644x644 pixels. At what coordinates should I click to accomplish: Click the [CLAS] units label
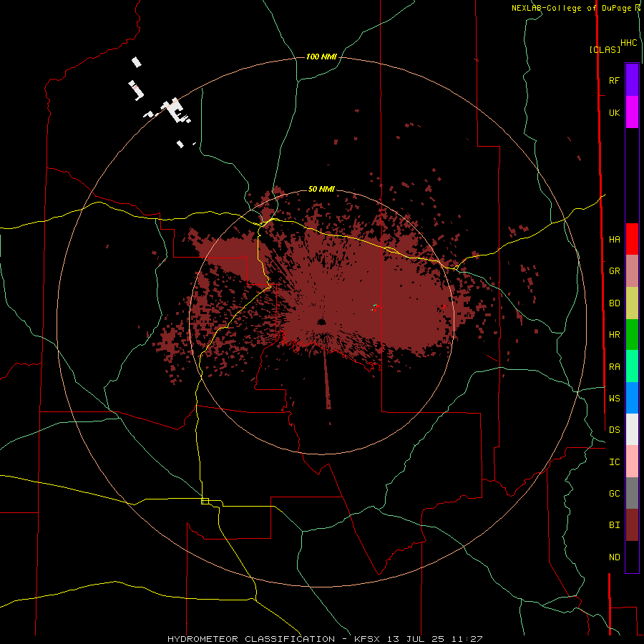coord(605,50)
